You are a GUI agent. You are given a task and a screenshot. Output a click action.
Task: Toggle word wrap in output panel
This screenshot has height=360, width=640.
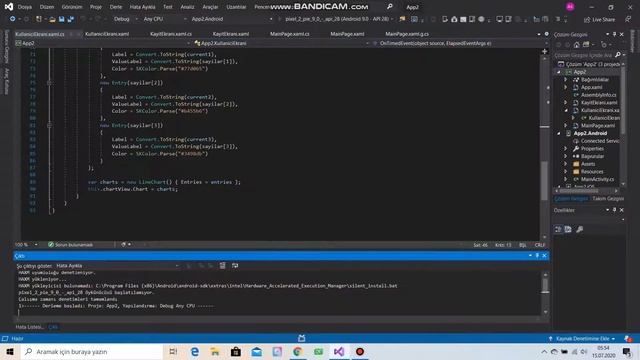click(x=235, y=266)
